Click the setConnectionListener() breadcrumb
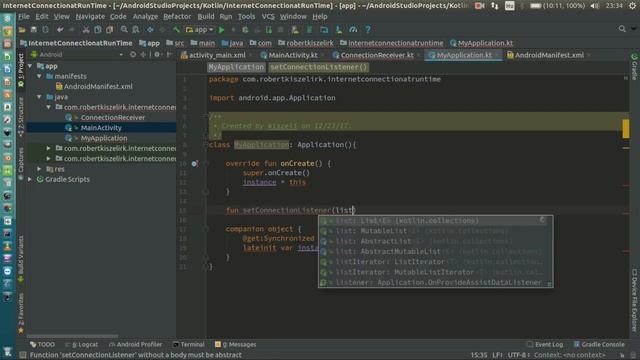Screen dimensions: 640x360 [x=319, y=67]
